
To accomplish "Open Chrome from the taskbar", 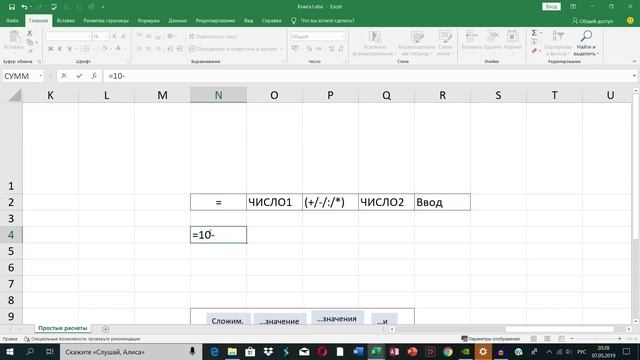I will tap(448, 351).
